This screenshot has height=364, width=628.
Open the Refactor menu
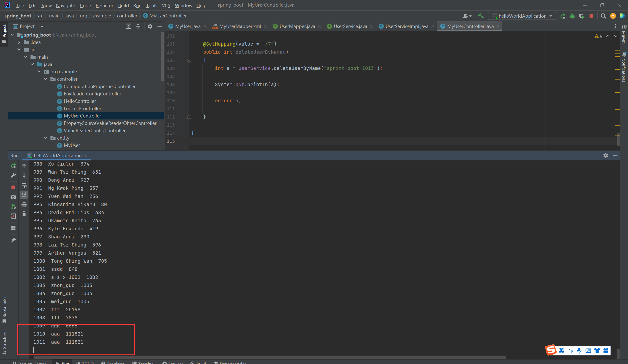point(104,5)
